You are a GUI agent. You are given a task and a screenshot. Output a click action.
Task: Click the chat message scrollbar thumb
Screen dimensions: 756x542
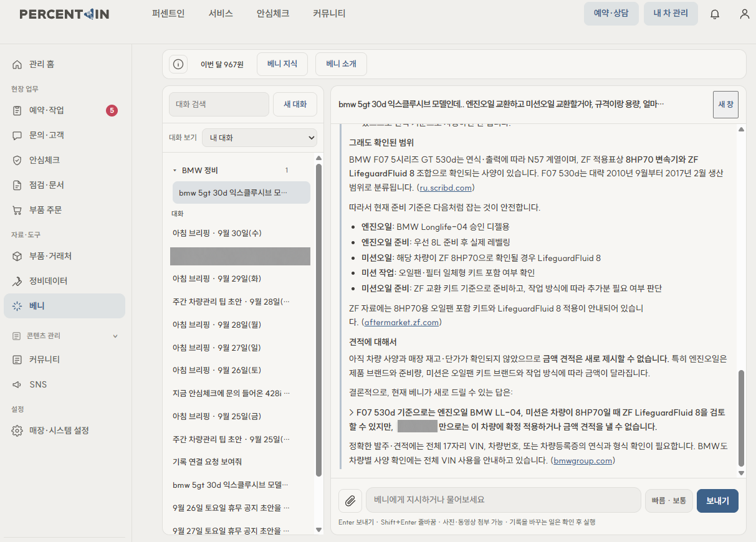point(741,417)
